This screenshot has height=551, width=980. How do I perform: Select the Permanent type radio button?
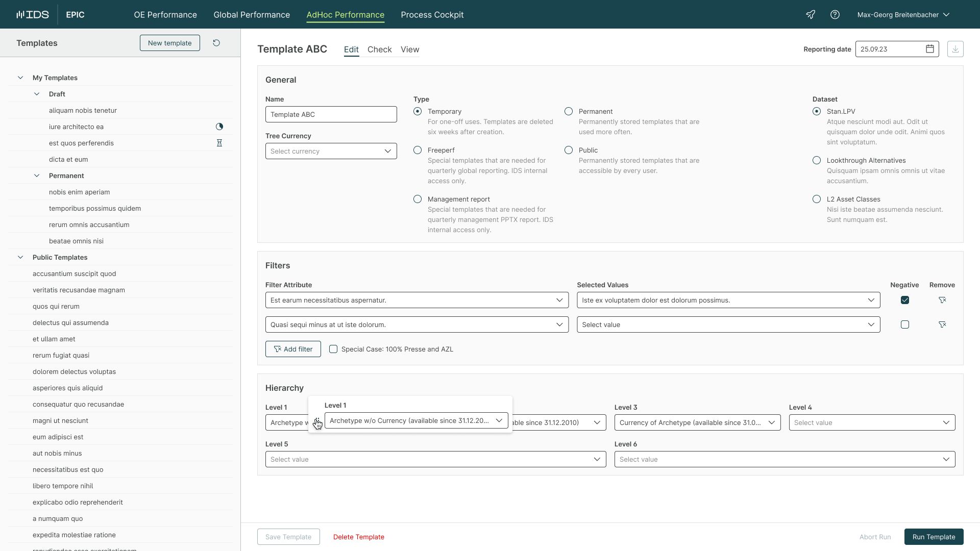pyautogui.click(x=569, y=111)
